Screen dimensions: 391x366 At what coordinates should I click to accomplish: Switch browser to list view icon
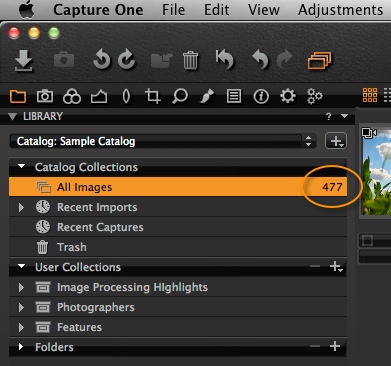coord(387,95)
